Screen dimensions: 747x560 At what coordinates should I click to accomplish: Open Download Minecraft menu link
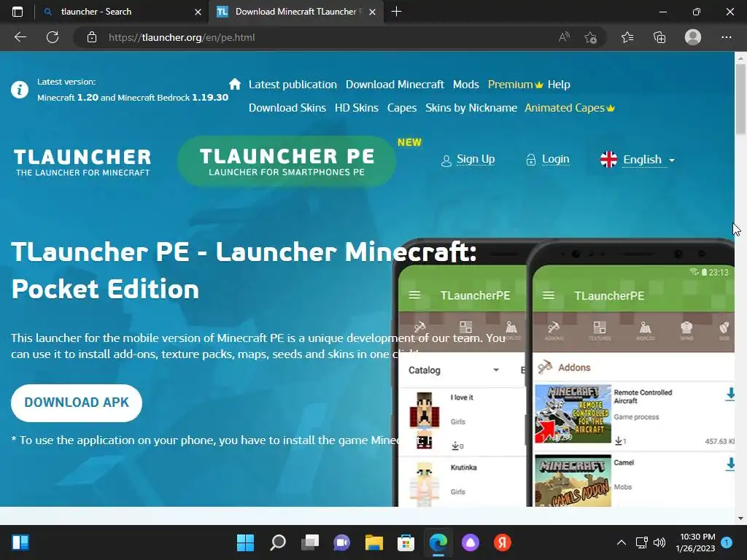pos(395,85)
